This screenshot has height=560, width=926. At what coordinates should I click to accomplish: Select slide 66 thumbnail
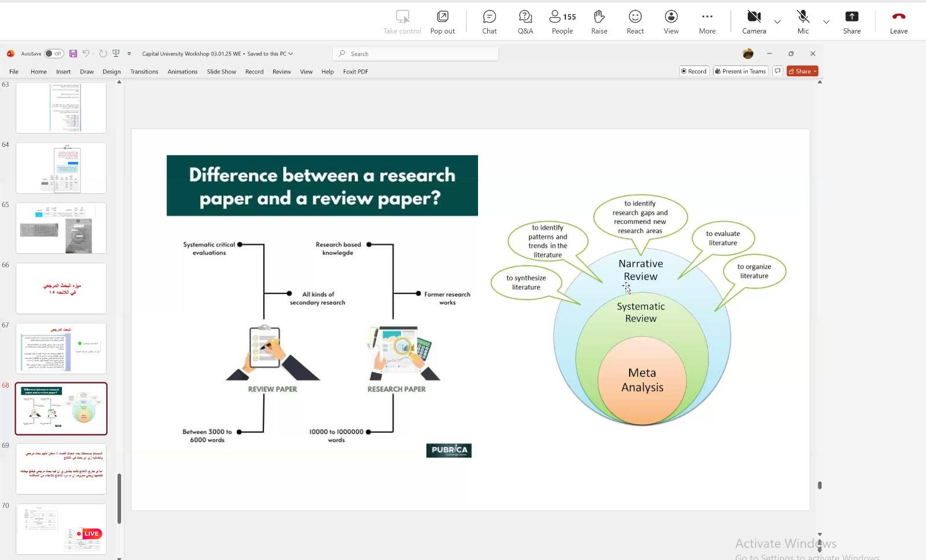click(61, 288)
